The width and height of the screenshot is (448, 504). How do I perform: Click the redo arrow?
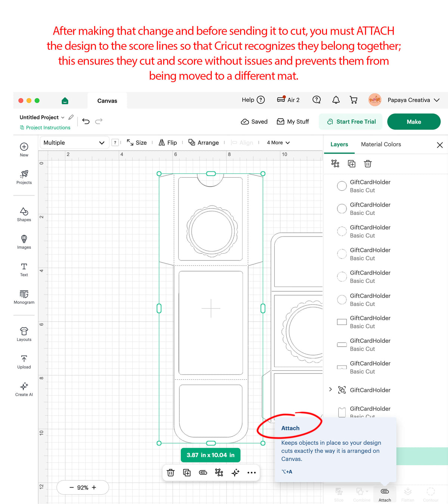99,121
